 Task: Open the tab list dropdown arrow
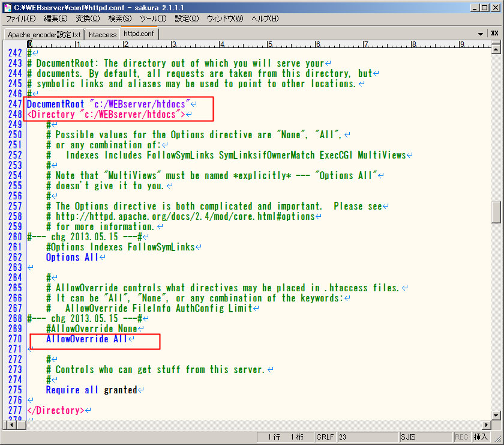(x=481, y=34)
